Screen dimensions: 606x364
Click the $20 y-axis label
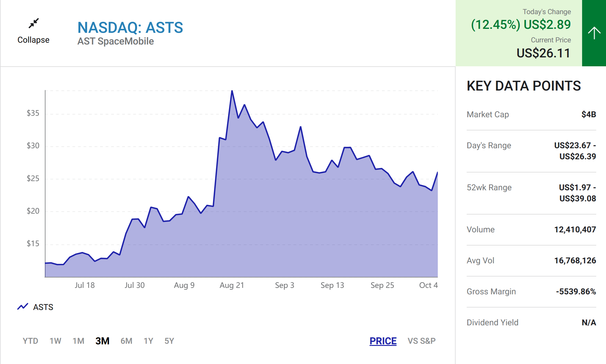tap(33, 211)
